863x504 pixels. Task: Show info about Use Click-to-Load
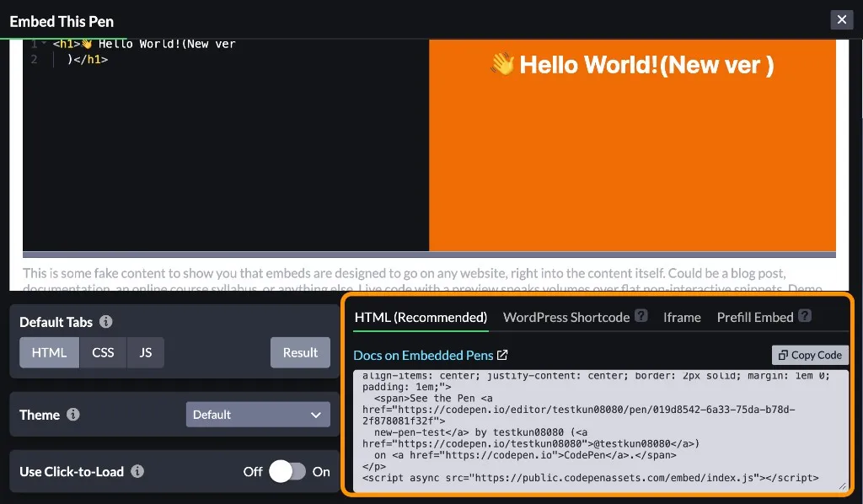pos(137,471)
